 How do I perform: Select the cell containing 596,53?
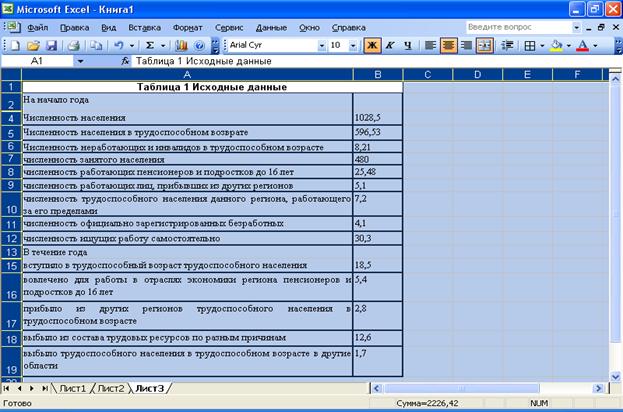pyautogui.click(x=377, y=132)
